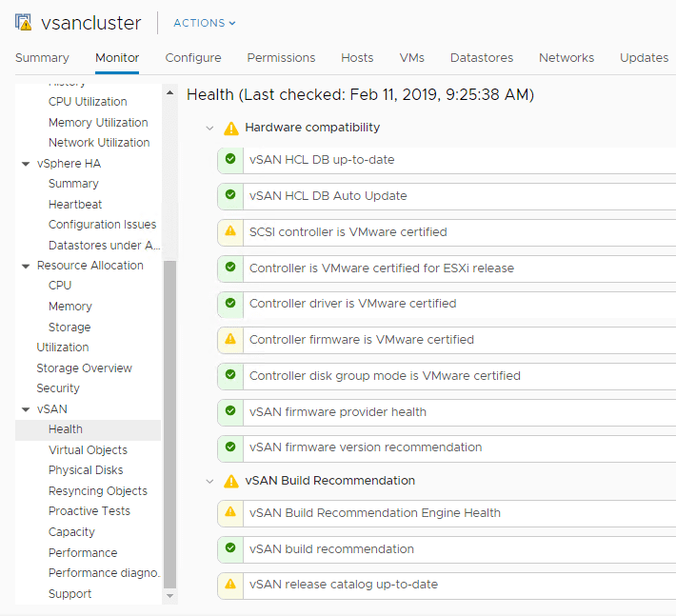The image size is (676, 616).
Task: Go to the Permissions tab
Action: [x=281, y=58]
